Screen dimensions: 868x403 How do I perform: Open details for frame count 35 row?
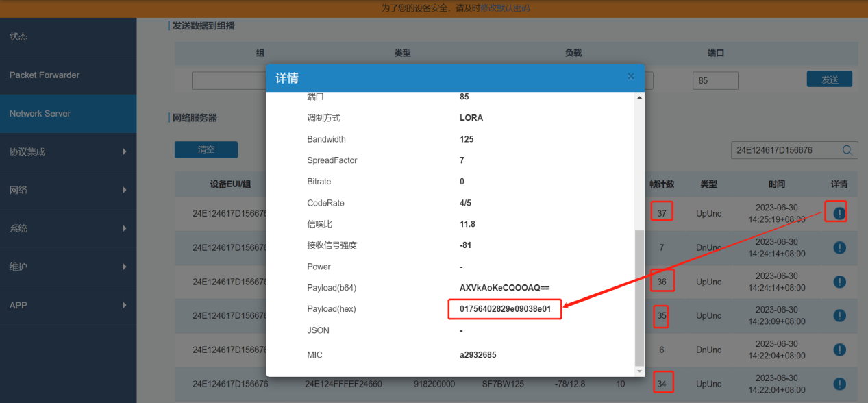839,316
